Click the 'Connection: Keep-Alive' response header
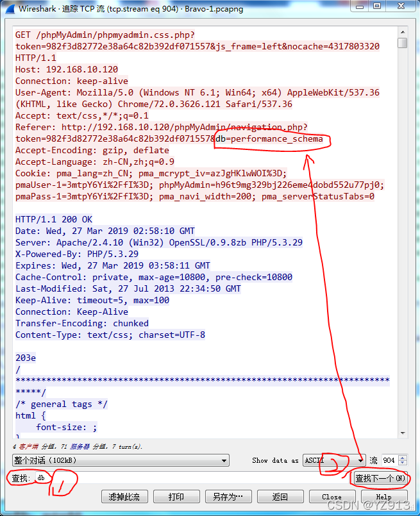The image size is (420, 516). click(72, 312)
